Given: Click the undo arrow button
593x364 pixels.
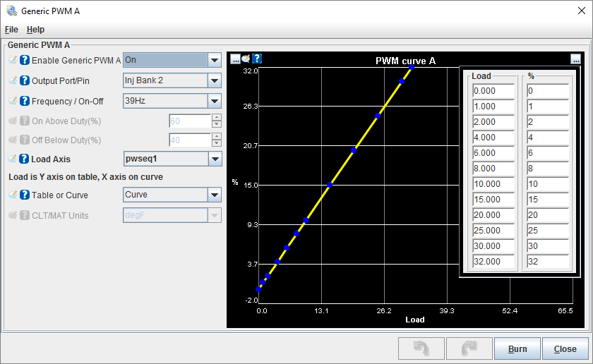Looking at the screenshot, I should point(421,348).
